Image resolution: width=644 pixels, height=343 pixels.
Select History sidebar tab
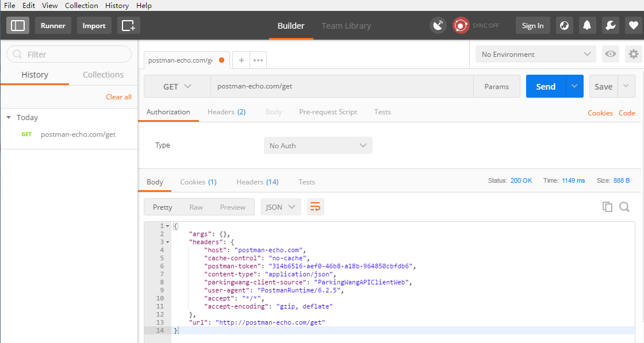click(35, 75)
